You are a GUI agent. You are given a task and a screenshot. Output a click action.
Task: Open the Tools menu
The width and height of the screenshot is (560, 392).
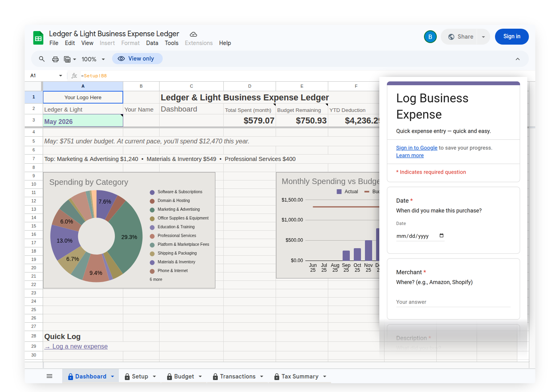point(172,43)
